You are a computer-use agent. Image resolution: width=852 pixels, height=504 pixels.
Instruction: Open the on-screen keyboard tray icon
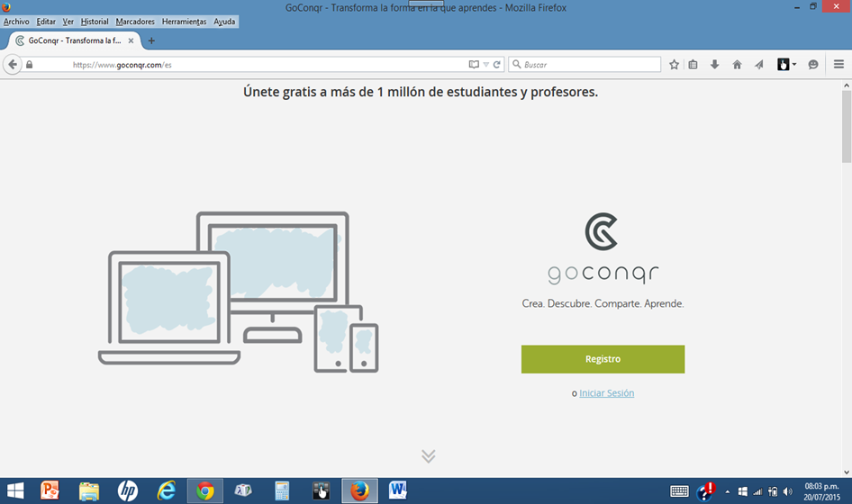[x=679, y=491]
